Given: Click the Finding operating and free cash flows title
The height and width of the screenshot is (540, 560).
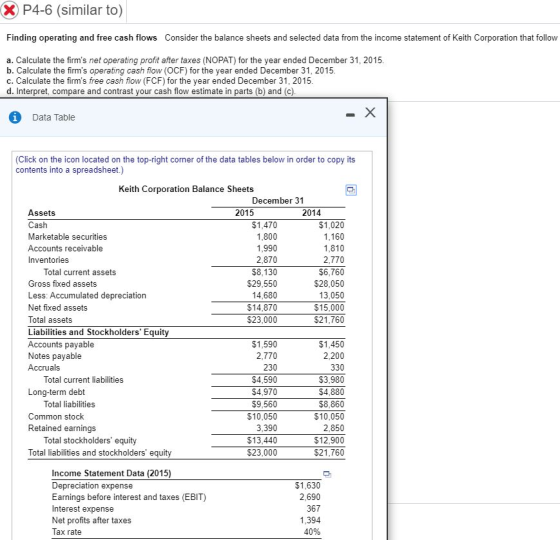Looking at the screenshot, I should (82, 38).
